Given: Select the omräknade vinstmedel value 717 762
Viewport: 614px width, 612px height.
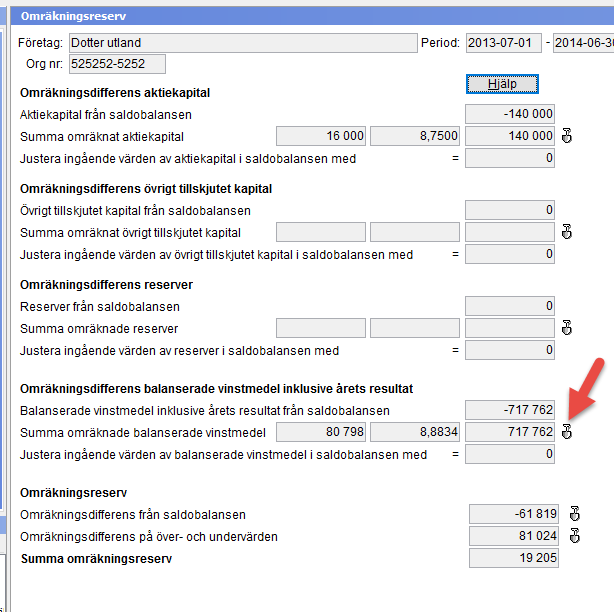Looking at the screenshot, I should click(510, 432).
